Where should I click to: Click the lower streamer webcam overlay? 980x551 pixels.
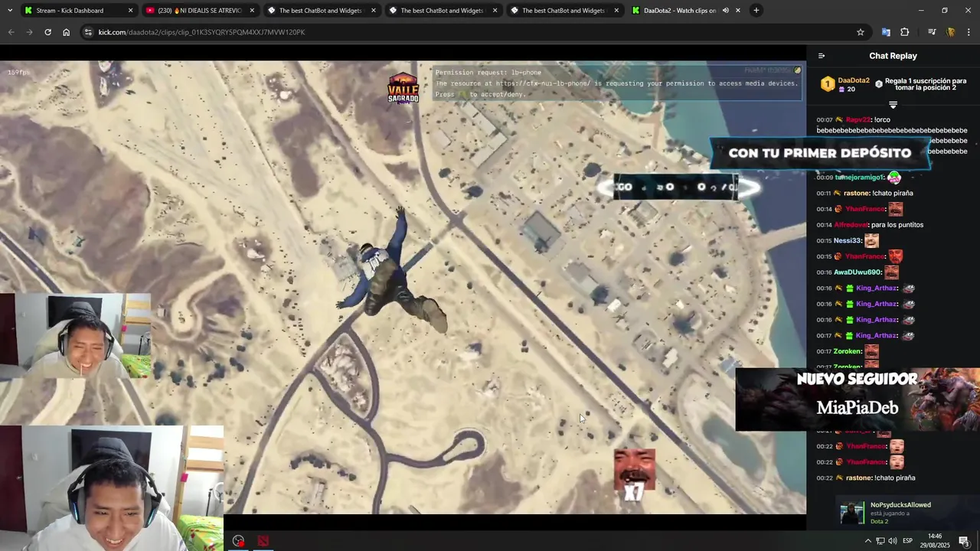[112, 488]
